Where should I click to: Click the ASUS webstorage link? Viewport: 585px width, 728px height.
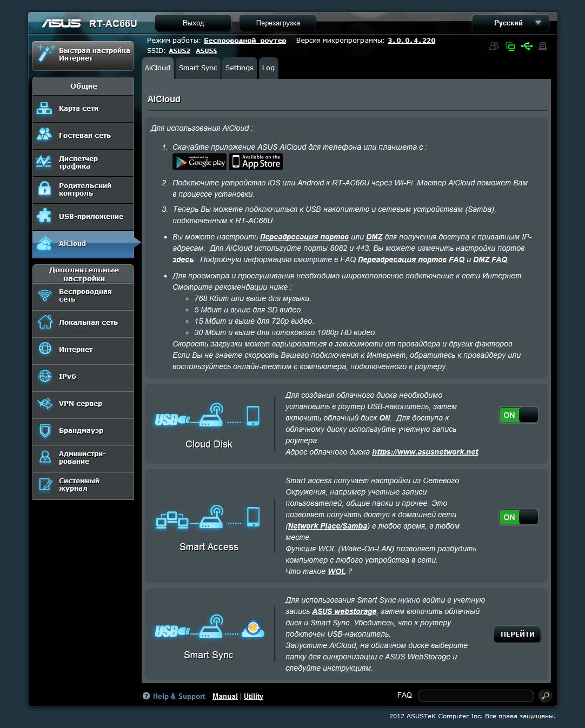[x=344, y=611]
